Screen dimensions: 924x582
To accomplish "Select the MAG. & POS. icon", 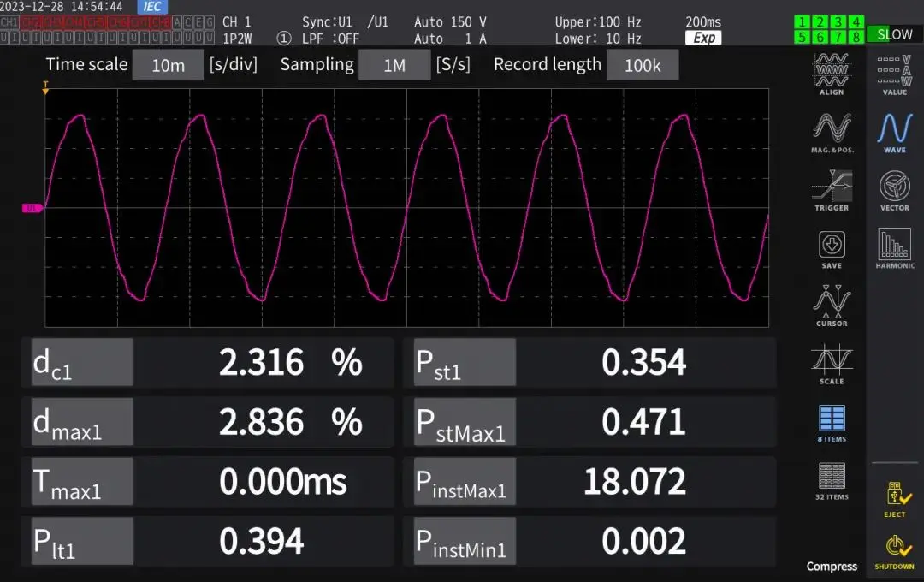I will click(x=831, y=130).
